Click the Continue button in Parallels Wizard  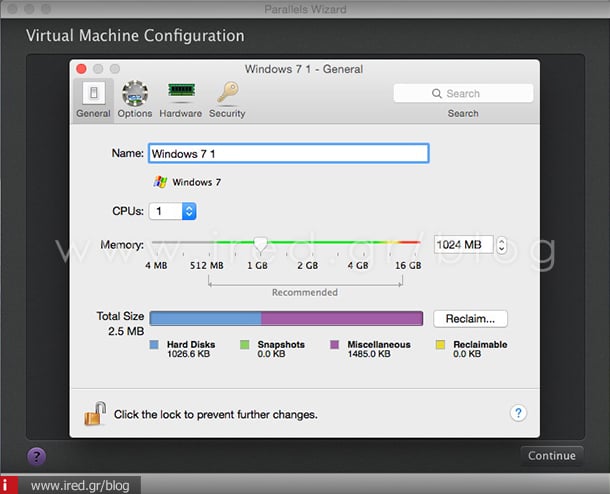tap(552, 455)
